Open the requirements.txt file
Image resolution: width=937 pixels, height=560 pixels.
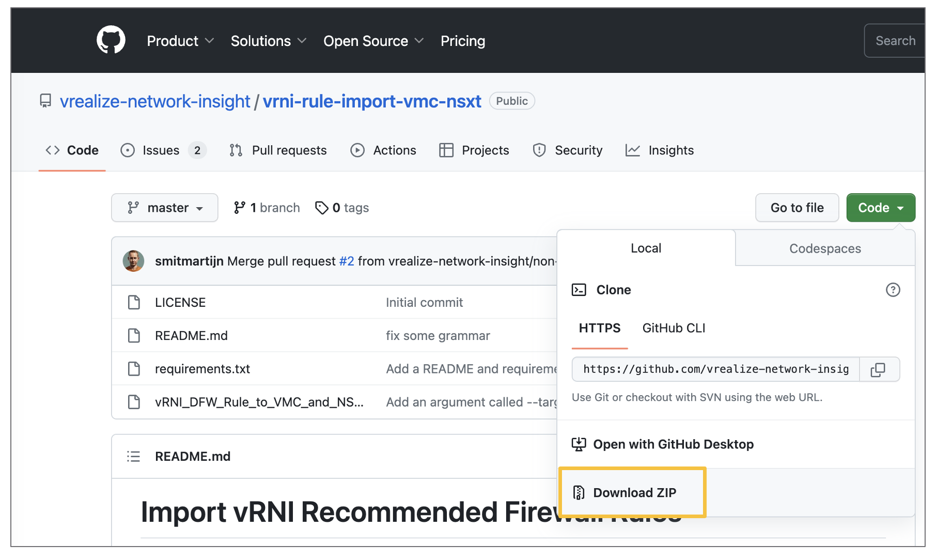tap(202, 369)
